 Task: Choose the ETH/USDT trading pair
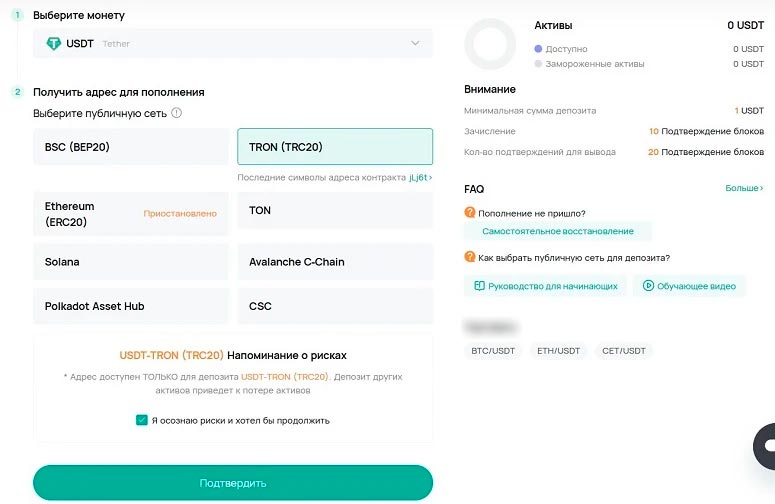558,351
